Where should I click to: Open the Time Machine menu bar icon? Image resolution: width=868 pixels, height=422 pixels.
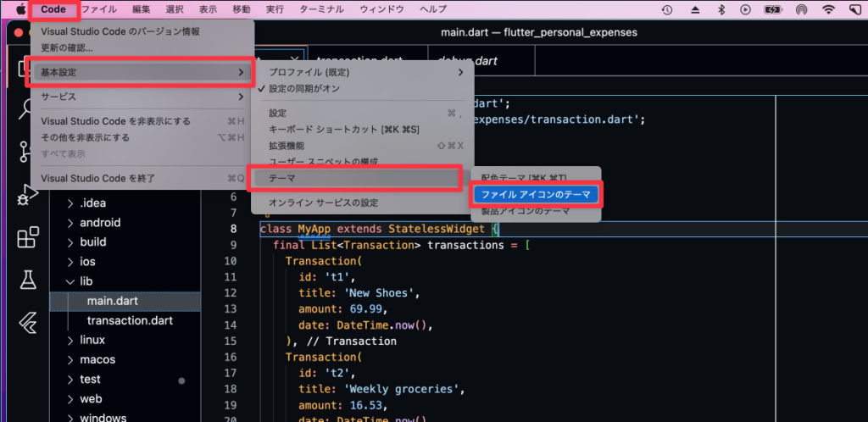coord(667,9)
